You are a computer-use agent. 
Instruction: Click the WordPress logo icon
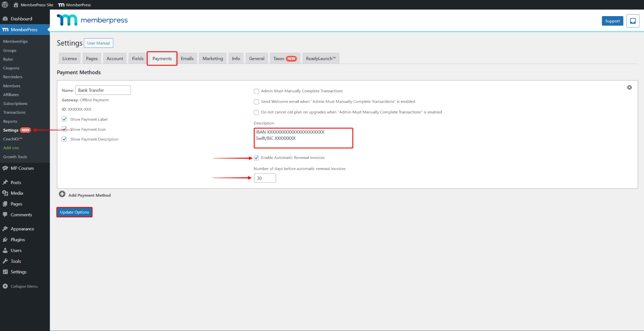pos(5,5)
